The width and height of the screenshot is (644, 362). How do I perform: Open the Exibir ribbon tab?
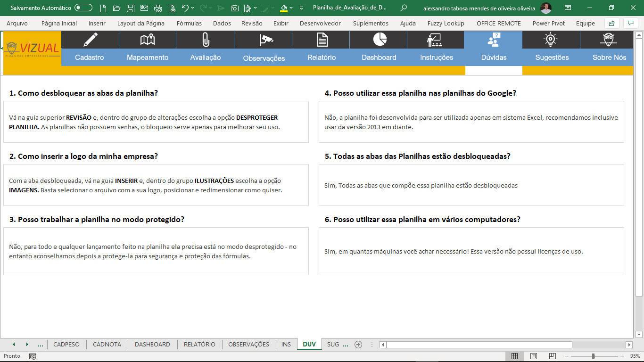281,23
